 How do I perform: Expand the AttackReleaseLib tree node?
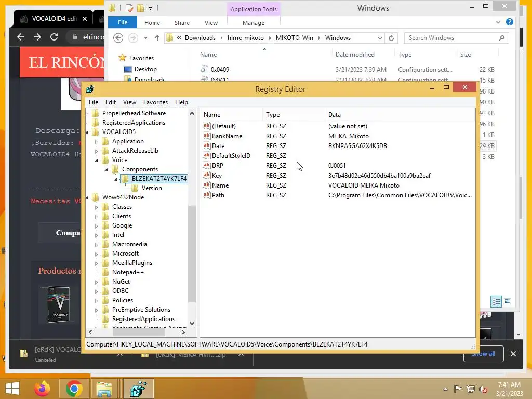tap(96, 151)
